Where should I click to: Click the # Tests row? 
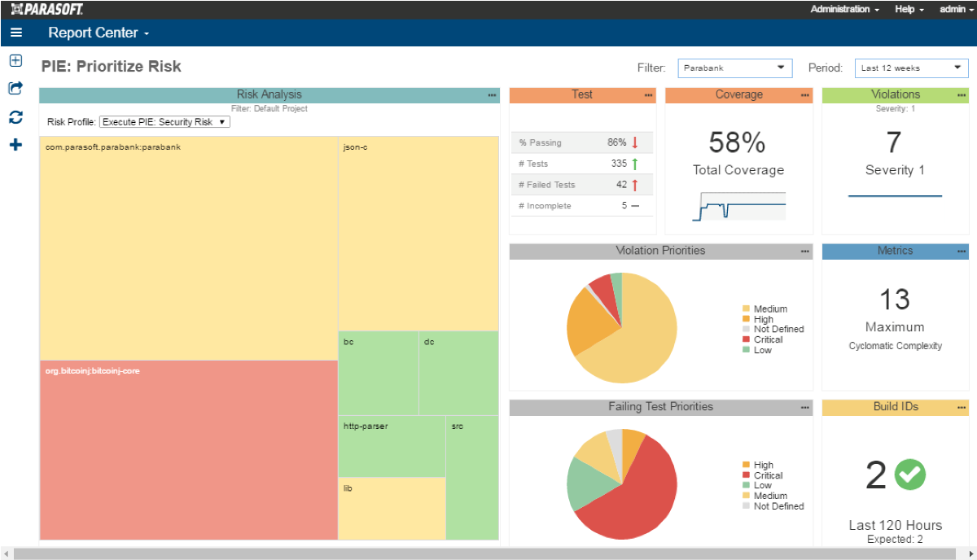[x=582, y=164]
